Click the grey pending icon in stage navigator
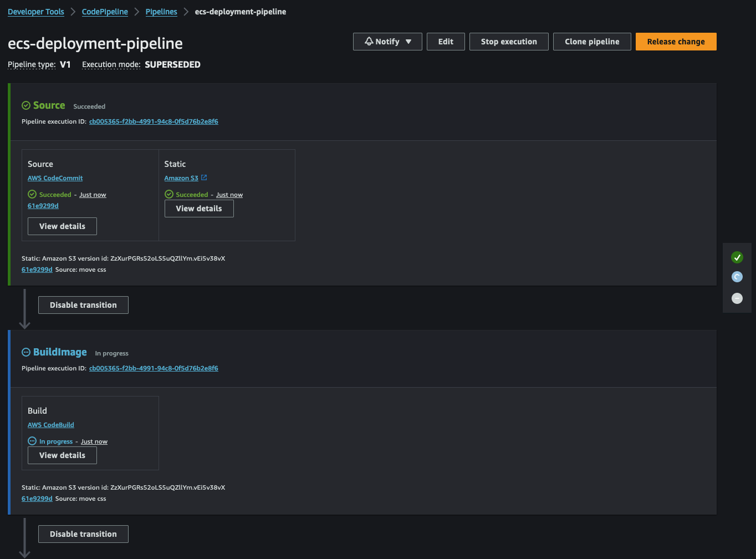 (737, 298)
